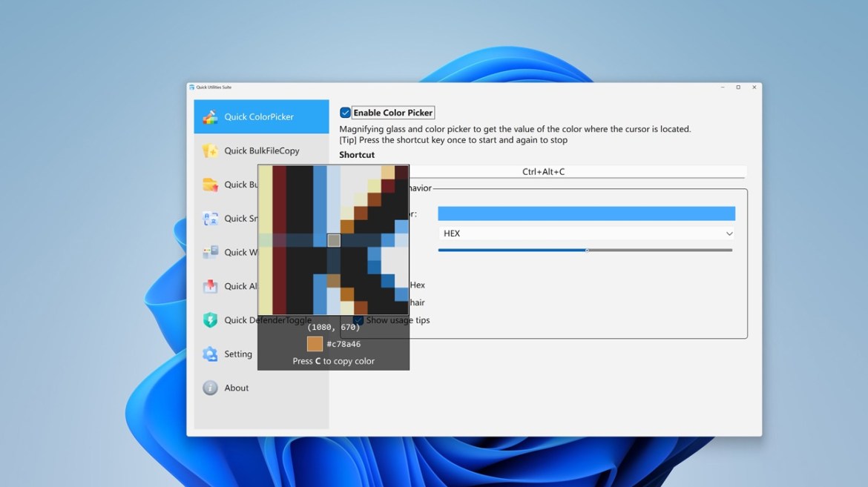Click the Quick Sn tool icon in sidebar
This screenshot has width=868, height=487.
click(212, 219)
